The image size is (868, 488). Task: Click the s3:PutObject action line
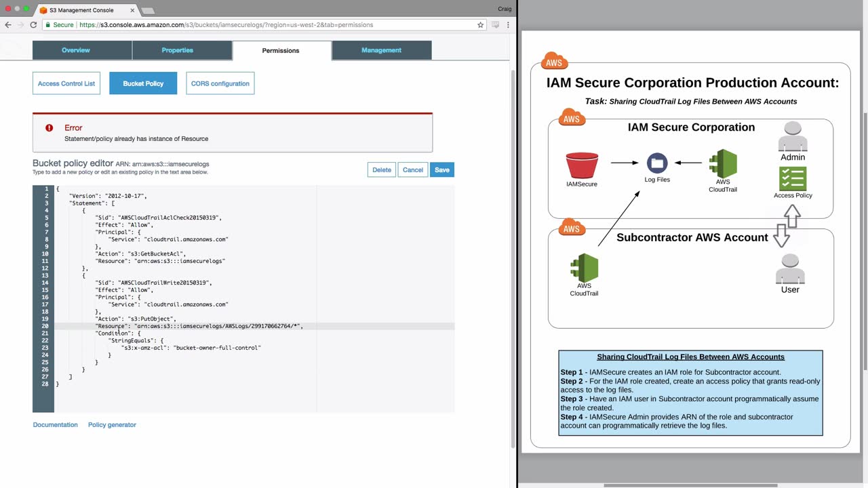coord(136,319)
